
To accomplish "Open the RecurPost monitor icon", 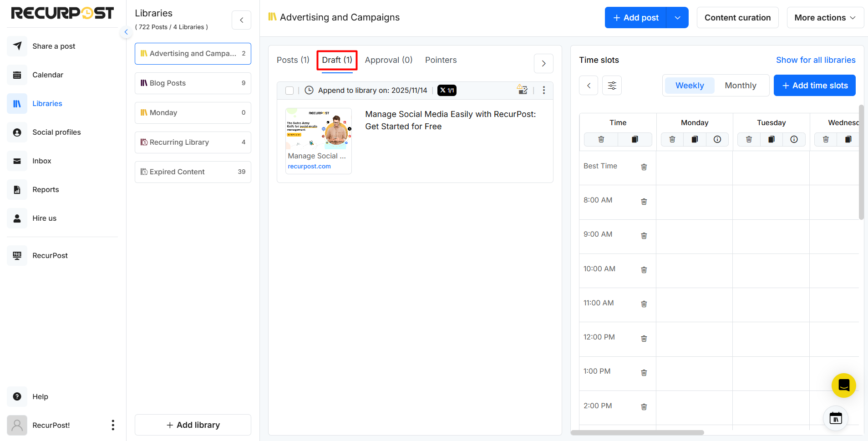I will [17, 255].
